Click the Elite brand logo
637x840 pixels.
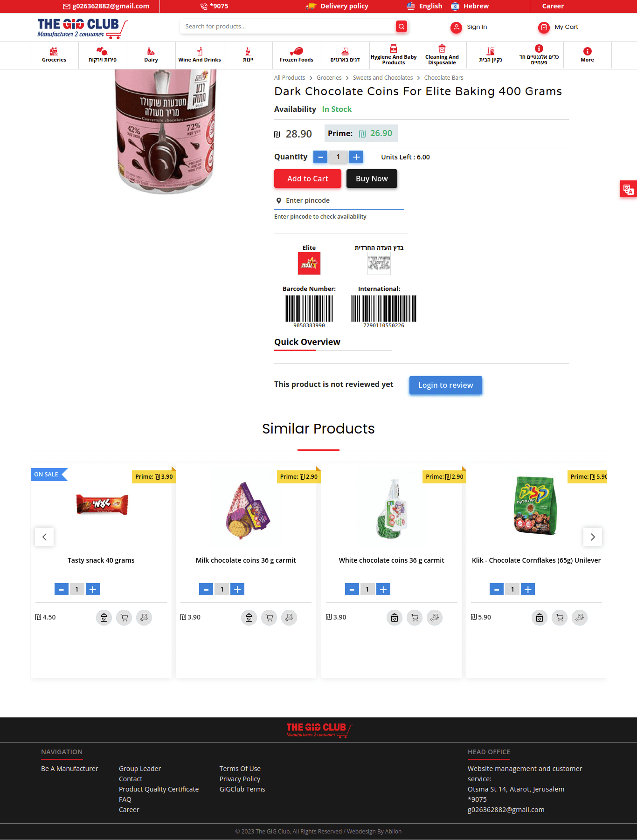[309, 263]
